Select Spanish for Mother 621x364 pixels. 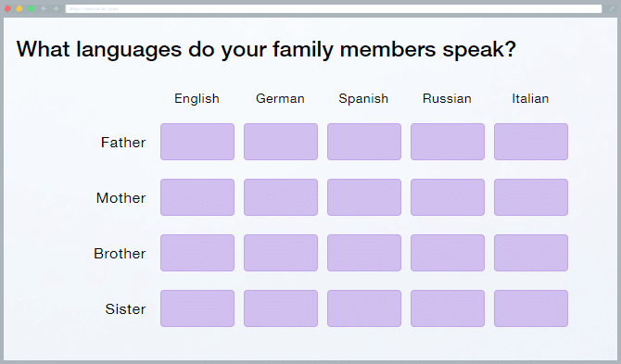point(364,197)
